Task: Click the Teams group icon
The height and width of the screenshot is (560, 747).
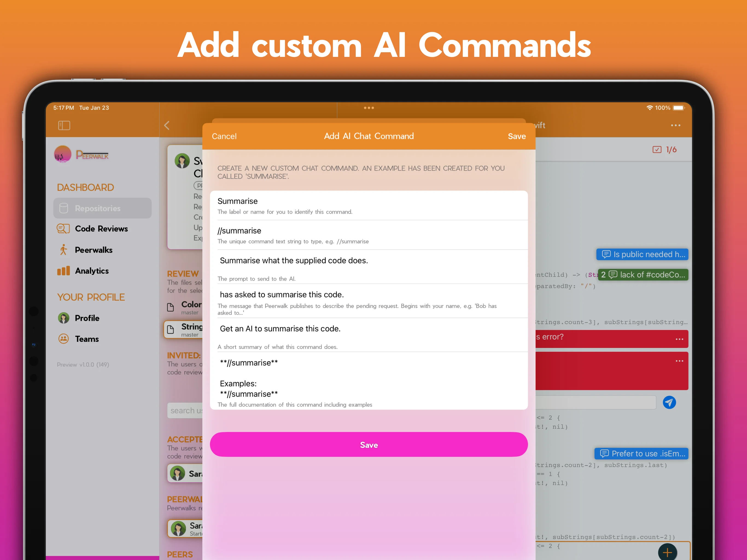Action: [x=63, y=339]
